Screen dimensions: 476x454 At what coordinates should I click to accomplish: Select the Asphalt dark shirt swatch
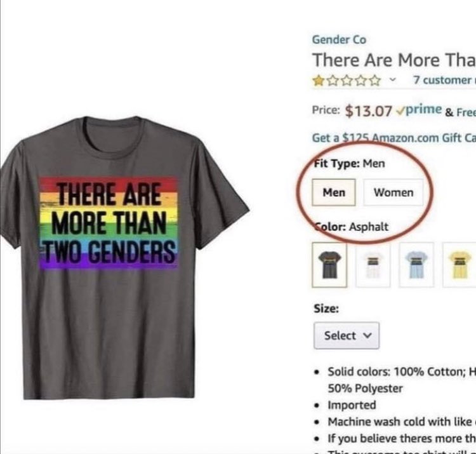[x=329, y=265]
